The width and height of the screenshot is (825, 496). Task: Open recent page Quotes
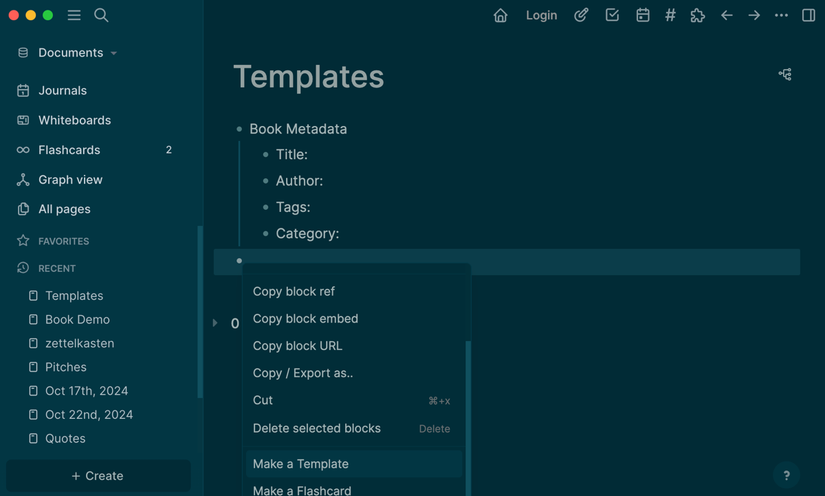point(65,438)
